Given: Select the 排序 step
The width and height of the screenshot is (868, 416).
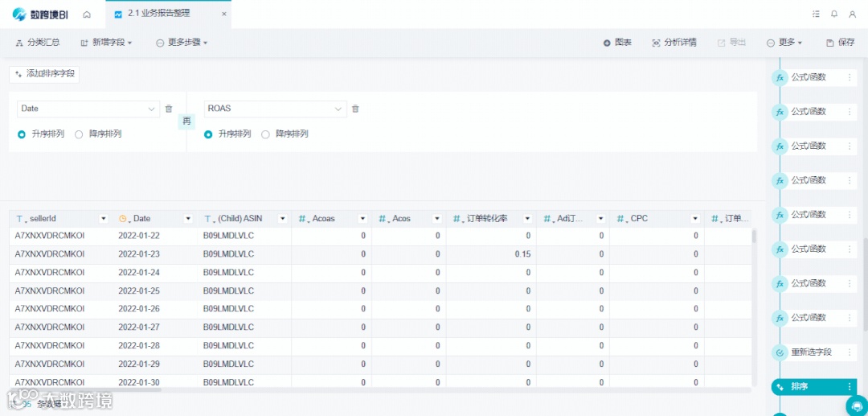Looking at the screenshot, I should (813, 387).
